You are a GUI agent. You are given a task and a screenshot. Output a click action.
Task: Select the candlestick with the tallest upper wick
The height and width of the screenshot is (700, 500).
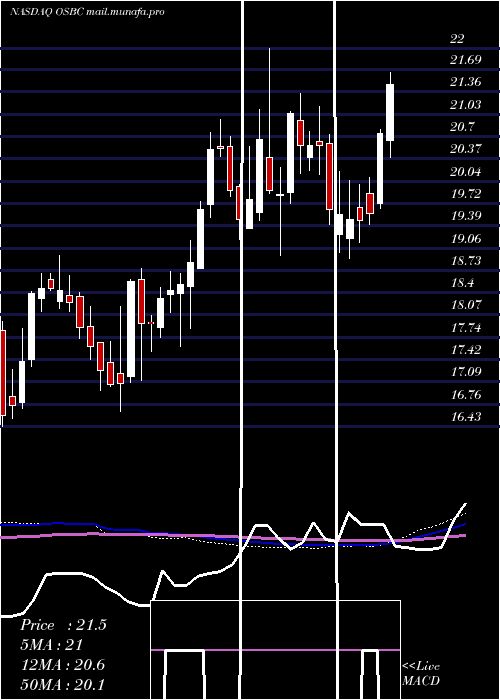(270, 121)
